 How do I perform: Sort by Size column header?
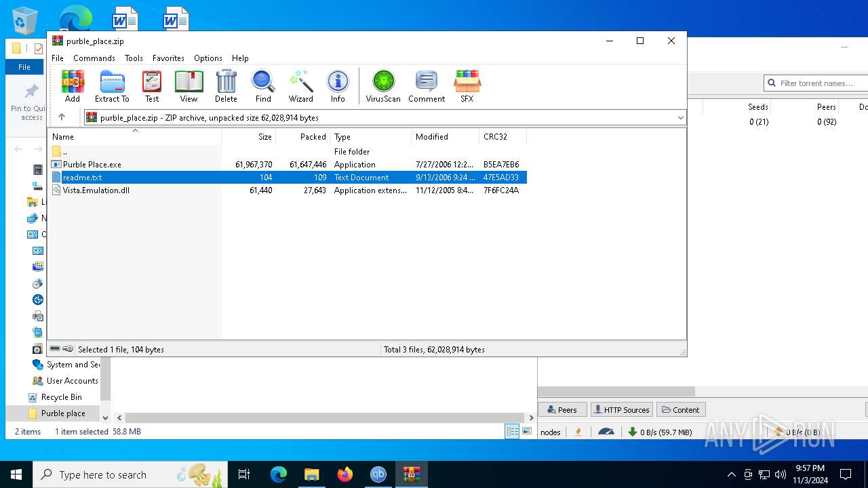point(248,137)
